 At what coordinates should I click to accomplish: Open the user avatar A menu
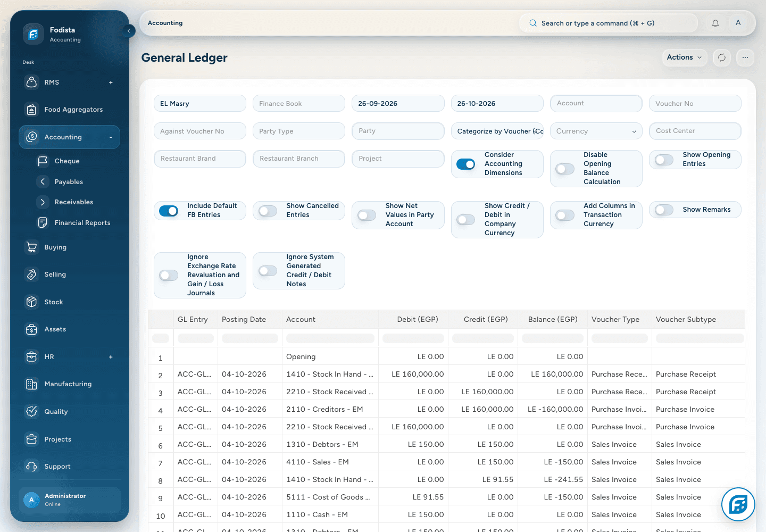click(x=738, y=23)
